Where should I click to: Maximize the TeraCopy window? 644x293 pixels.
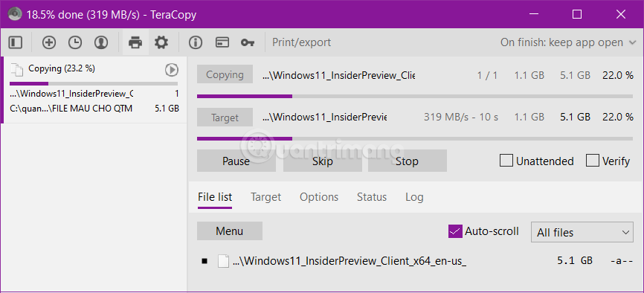576,14
